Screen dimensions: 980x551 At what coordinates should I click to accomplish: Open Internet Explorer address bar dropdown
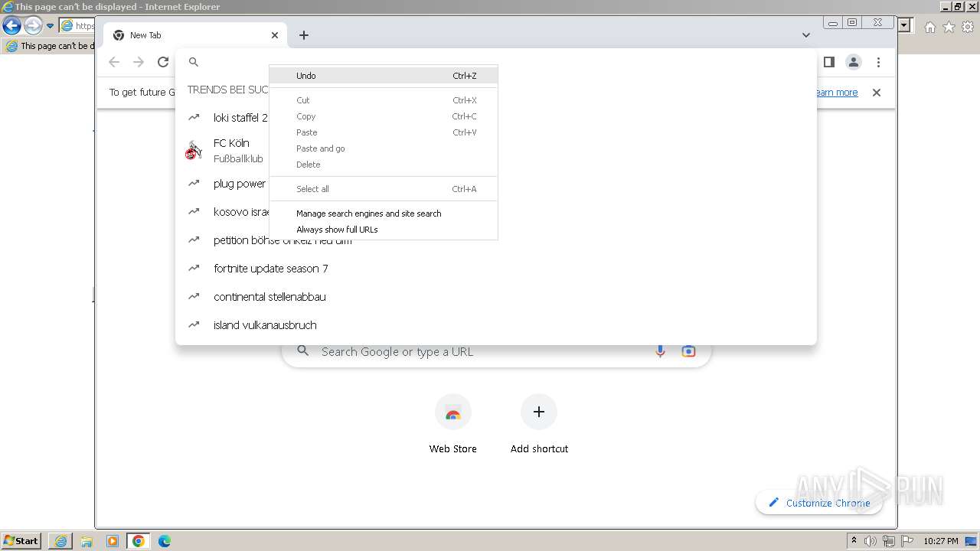point(904,25)
